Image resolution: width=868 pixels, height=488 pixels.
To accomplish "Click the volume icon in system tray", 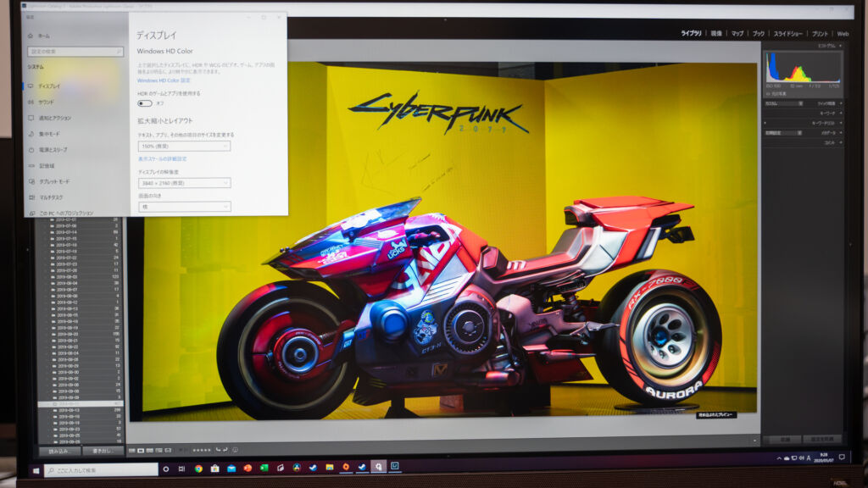I will [x=801, y=458].
